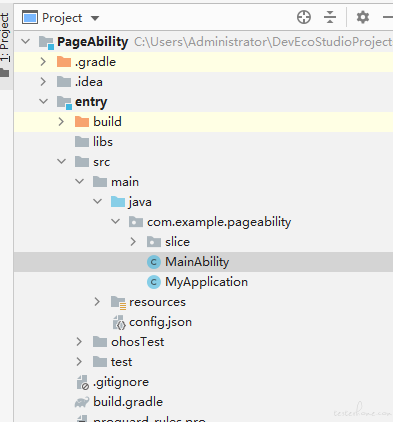Collapse the java folder
The height and width of the screenshot is (422, 393).
coord(98,202)
